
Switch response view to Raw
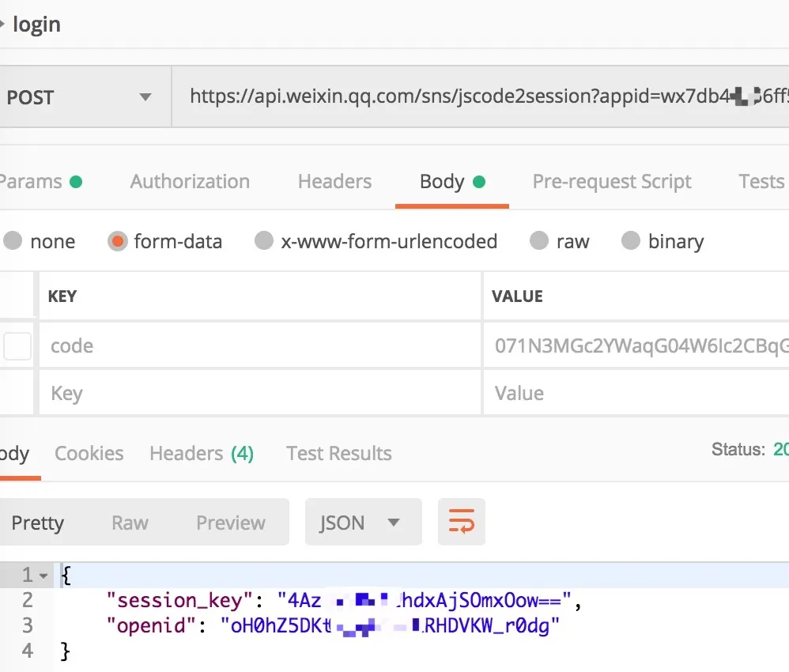(x=130, y=523)
